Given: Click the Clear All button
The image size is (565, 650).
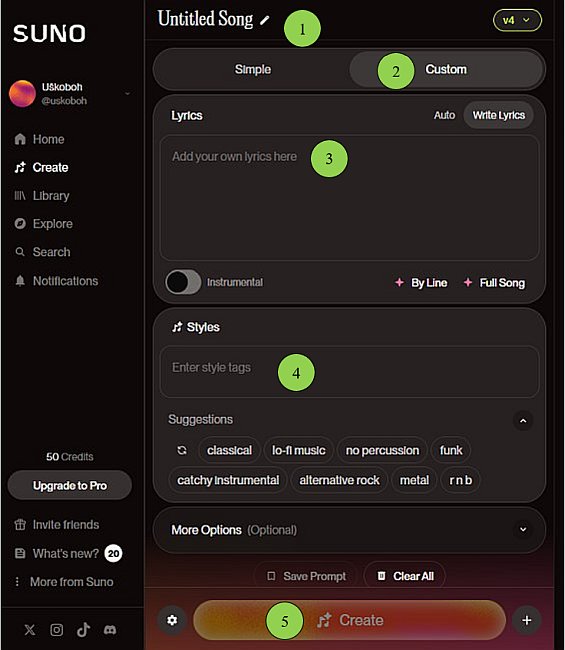Looking at the screenshot, I should [x=405, y=576].
